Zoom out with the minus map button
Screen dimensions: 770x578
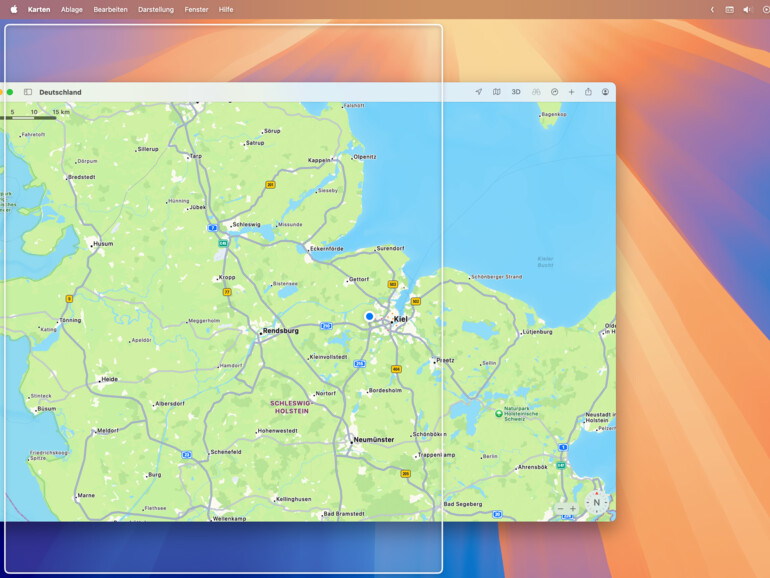pyautogui.click(x=560, y=508)
